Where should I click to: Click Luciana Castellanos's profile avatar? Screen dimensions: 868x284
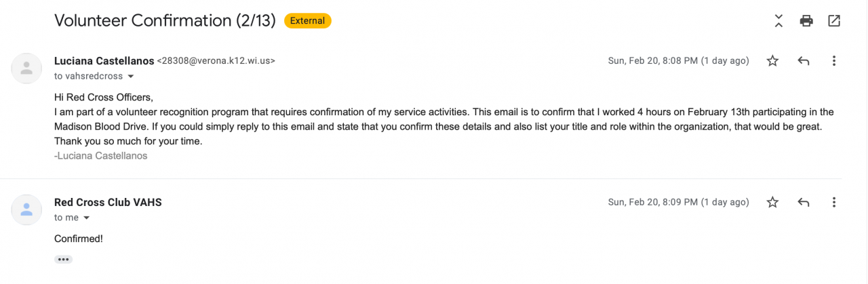[x=27, y=68]
